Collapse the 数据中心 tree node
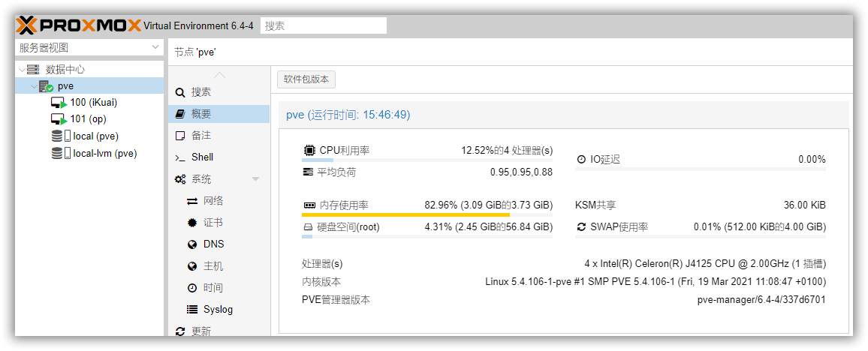 (20, 69)
